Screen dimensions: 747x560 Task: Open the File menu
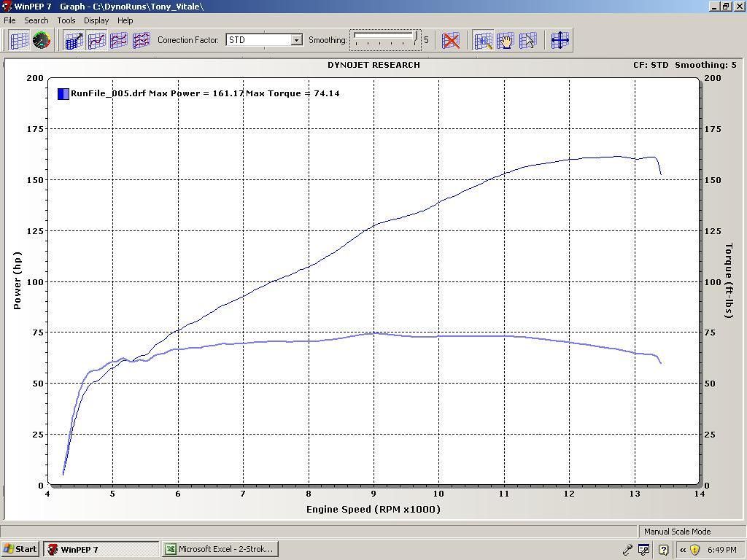pyautogui.click(x=9, y=20)
